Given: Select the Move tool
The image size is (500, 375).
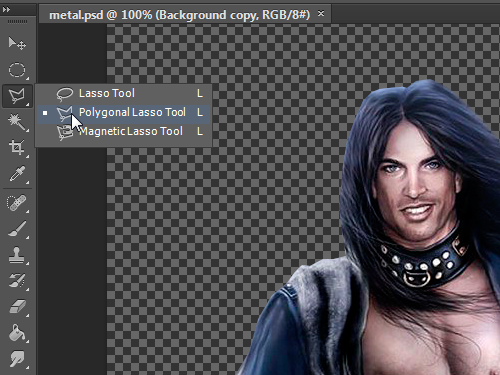Looking at the screenshot, I should click(x=17, y=43).
